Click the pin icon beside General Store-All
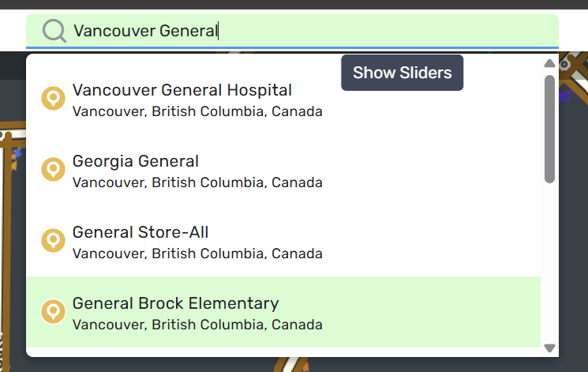Image resolution: width=588 pixels, height=372 pixels. pyautogui.click(x=53, y=241)
